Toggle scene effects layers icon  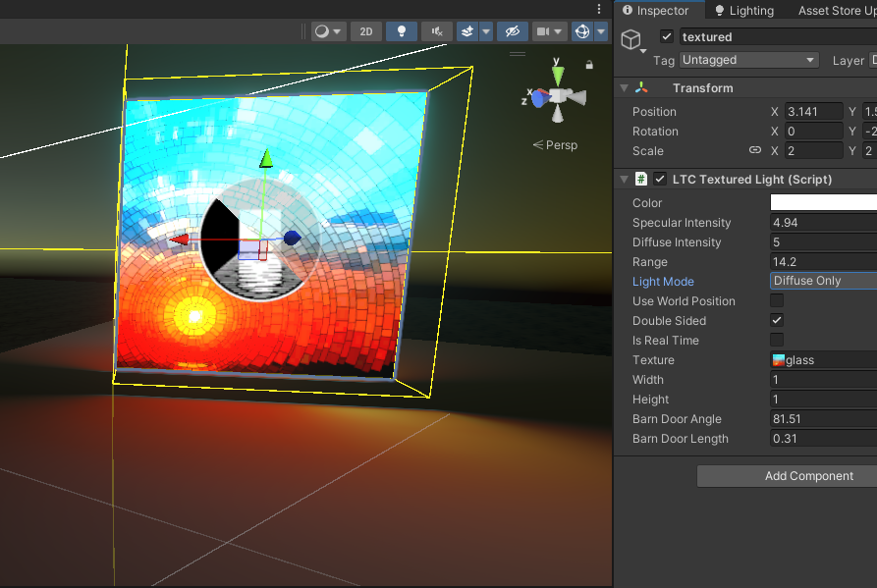[x=467, y=31]
